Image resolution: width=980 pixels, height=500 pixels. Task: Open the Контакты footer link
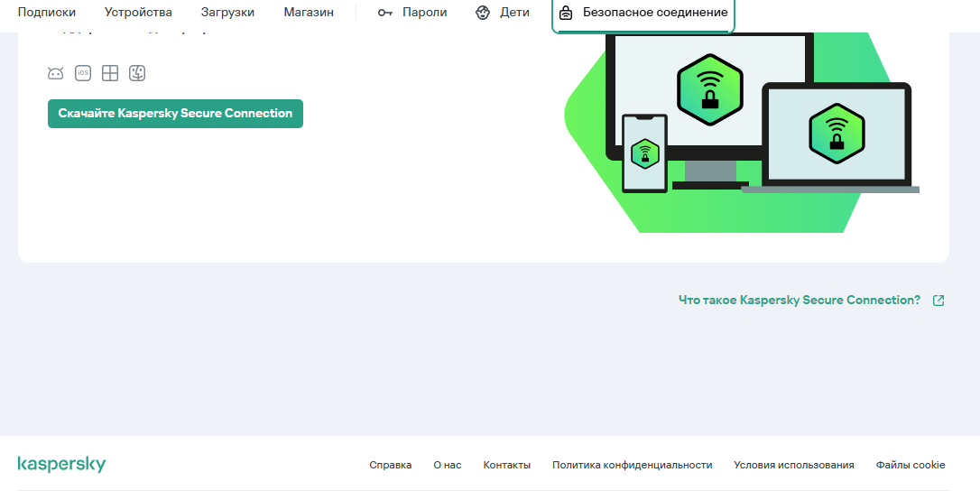click(x=507, y=465)
